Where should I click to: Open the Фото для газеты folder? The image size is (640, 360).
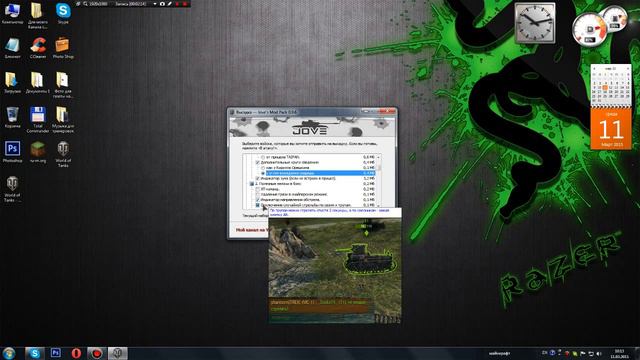(x=63, y=85)
